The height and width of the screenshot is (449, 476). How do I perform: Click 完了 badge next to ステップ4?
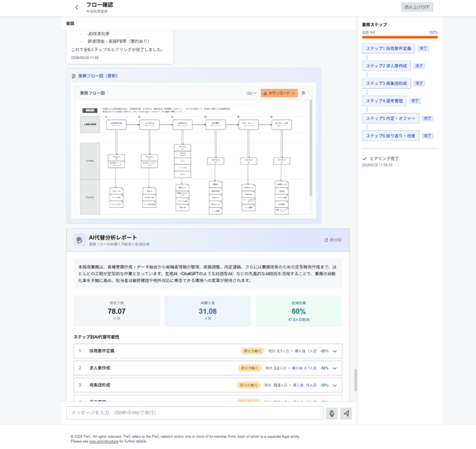[x=415, y=101]
